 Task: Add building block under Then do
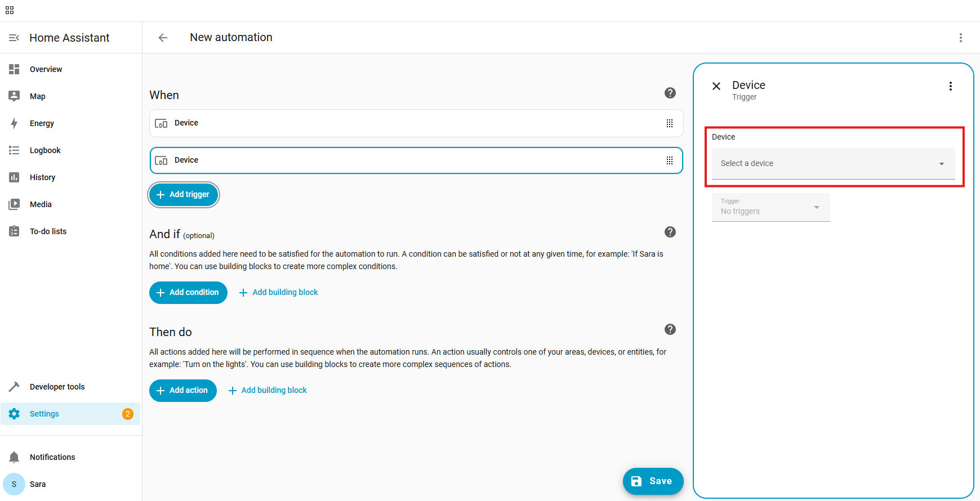[x=267, y=391]
